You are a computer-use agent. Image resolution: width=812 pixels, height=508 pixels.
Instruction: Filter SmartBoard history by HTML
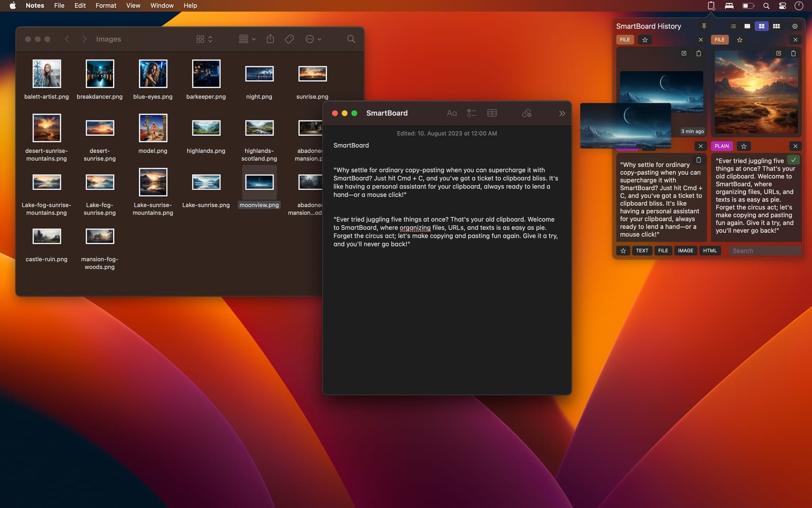tap(710, 251)
